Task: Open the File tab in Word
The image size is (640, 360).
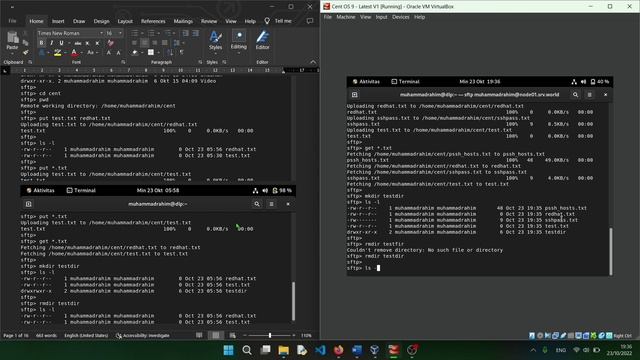Action: (12, 21)
